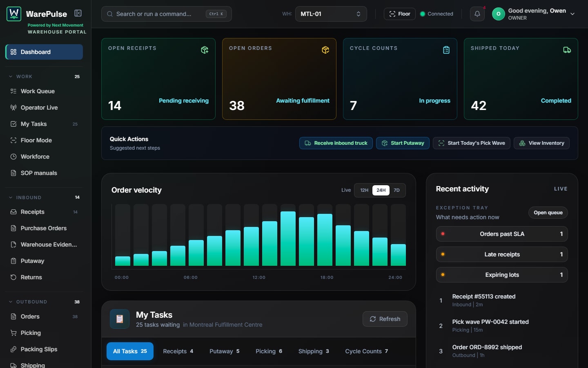Click the Completed link

[556, 101]
